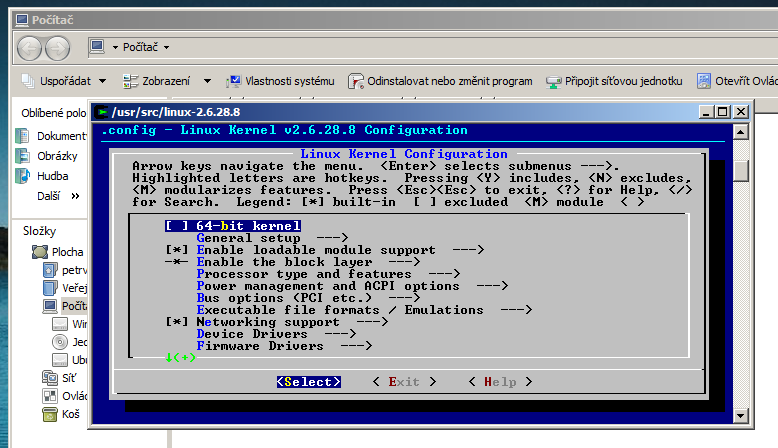Click the Exit button in menuconfig
Viewport: 778px width, 448px height.
point(404,382)
